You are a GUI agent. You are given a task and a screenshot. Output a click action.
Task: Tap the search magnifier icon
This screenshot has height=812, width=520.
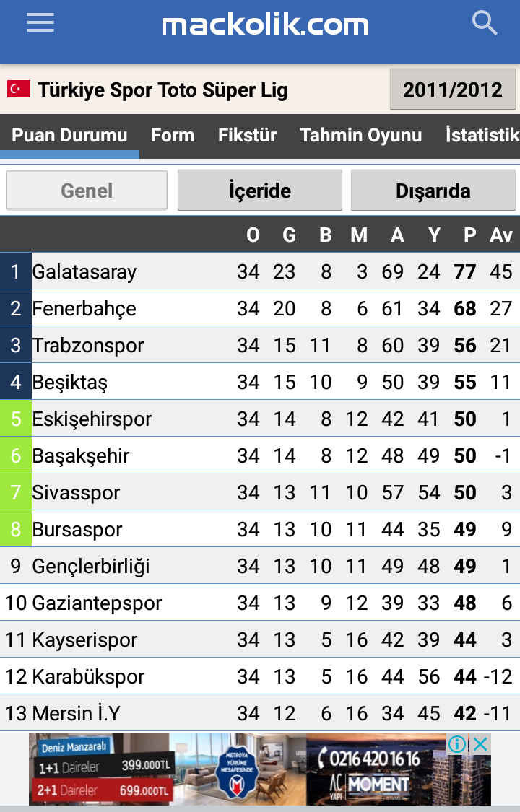pyautogui.click(x=485, y=23)
